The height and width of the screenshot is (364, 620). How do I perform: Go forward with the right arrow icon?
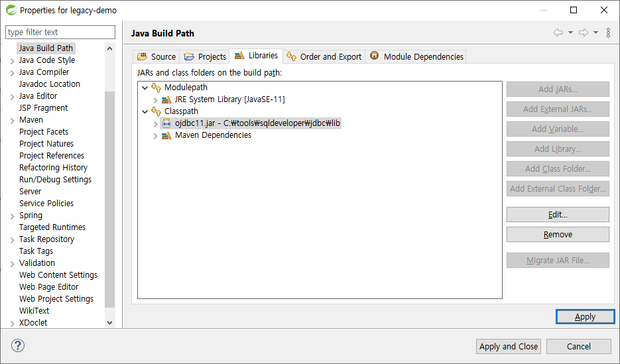(584, 32)
